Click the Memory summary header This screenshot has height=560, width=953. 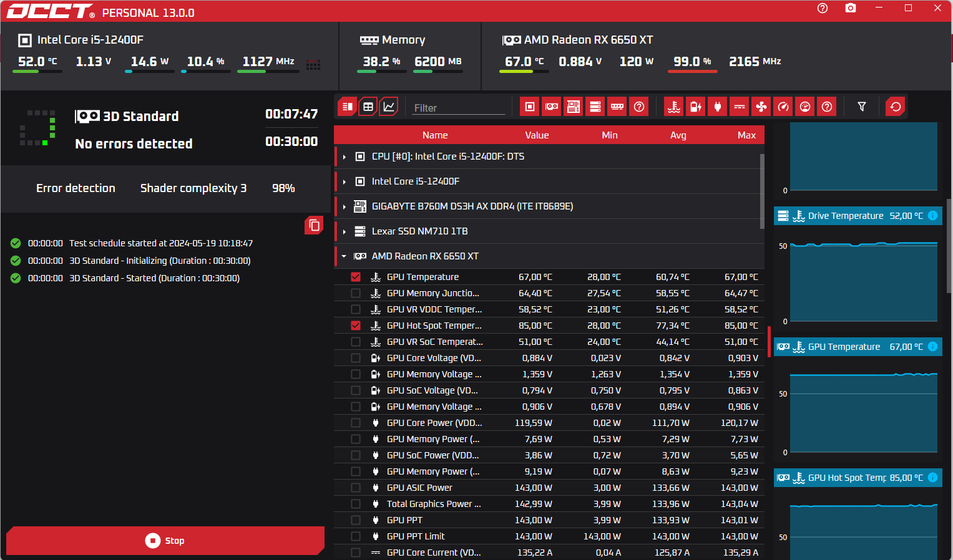[393, 40]
